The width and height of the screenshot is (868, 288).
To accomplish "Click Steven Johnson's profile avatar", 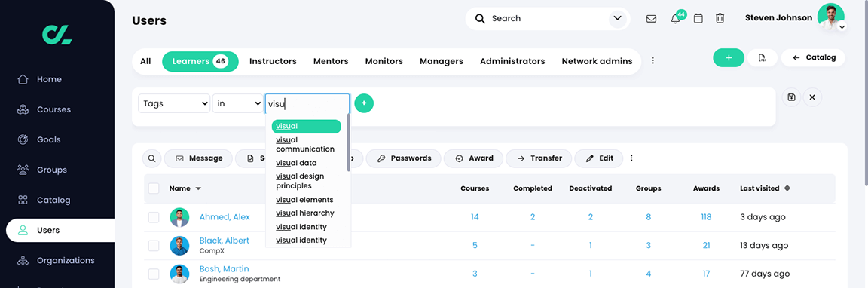I will click(830, 17).
